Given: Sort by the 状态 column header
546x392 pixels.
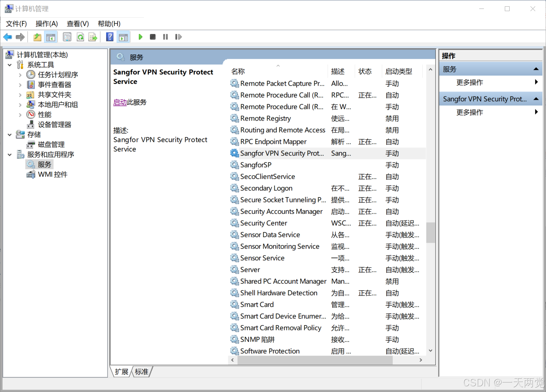Looking at the screenshot, I should pyautogui.click(x=368, y=71).
